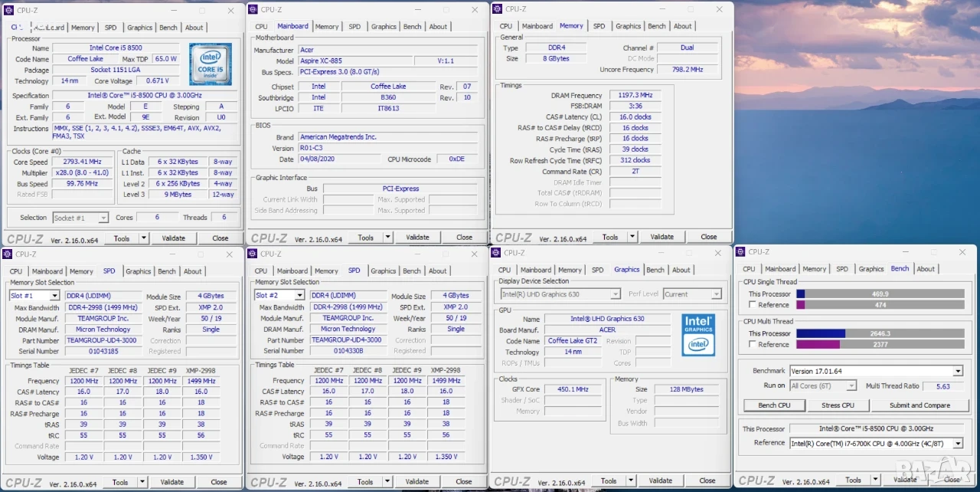Select the SPD tab in the Memory window
Viewport: 980px width, 492px height.
599,26
